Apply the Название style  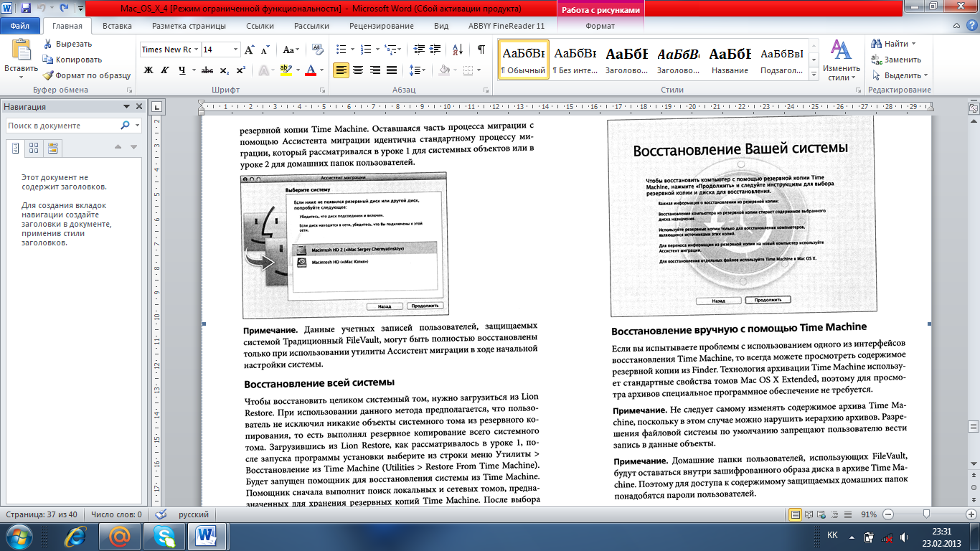730,60
